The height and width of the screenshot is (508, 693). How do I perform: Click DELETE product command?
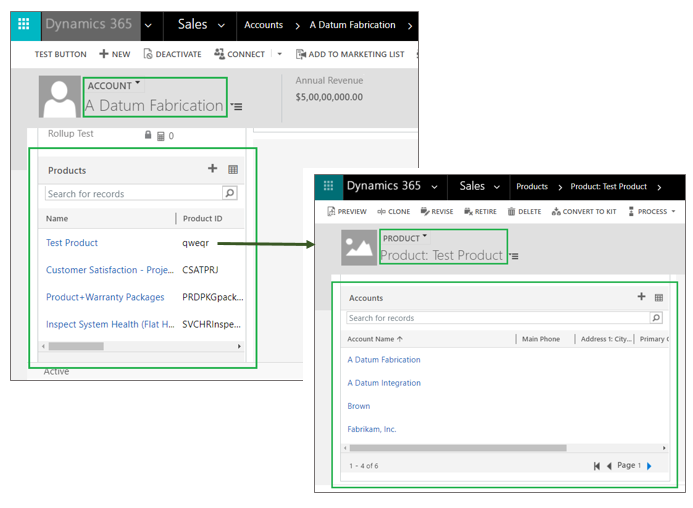point(524,212)
